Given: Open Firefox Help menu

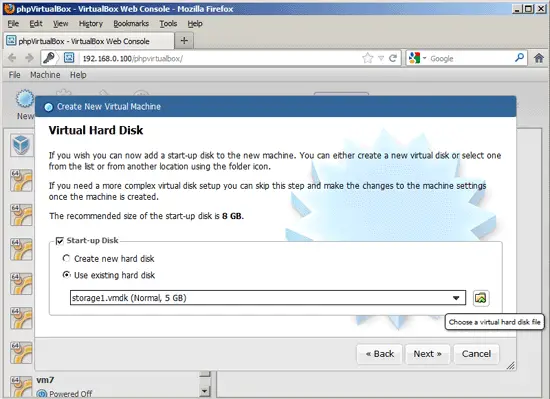Looking at the screenshot, I should (195, 23).
